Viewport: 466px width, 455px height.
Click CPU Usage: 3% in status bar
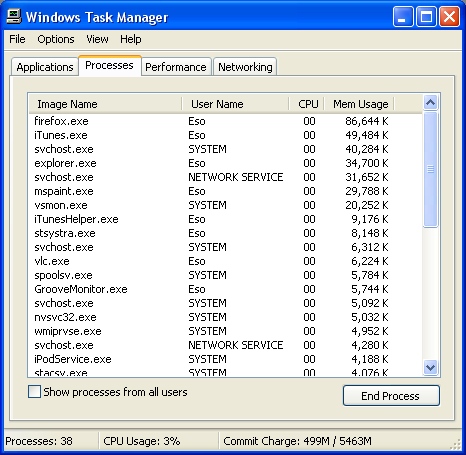click(142, 441)
